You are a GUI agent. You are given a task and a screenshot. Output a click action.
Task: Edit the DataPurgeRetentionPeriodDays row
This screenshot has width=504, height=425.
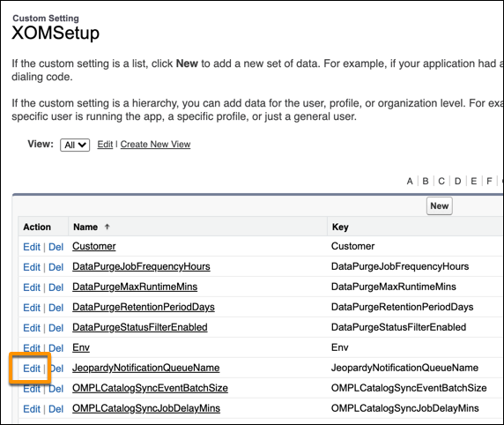pyautogui.click(x=32, y=308)
